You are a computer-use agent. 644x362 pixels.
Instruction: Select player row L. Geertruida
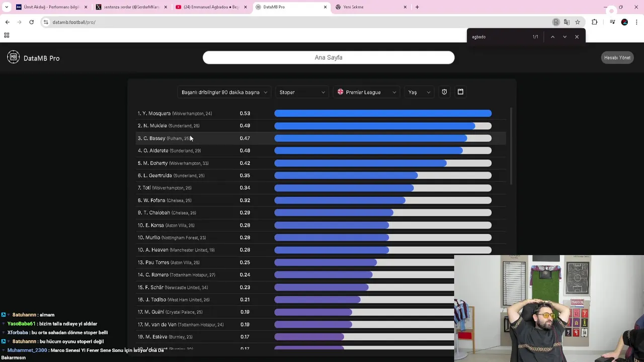click(320, 175)
